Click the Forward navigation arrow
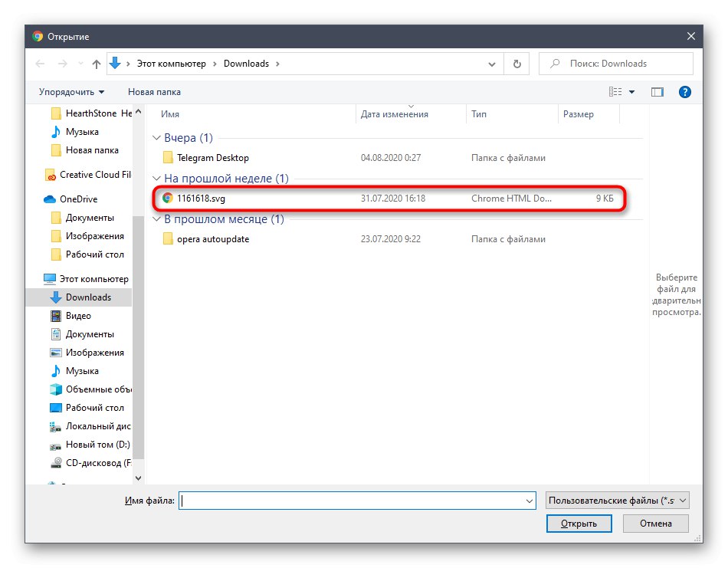Image resolution: width=728 pixels, height=568 pixels. (x=62, y=64)
